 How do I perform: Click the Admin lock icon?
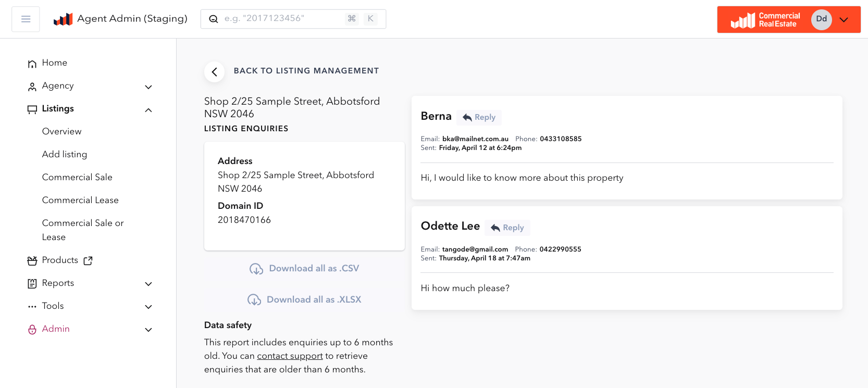(x=32, y=330)
